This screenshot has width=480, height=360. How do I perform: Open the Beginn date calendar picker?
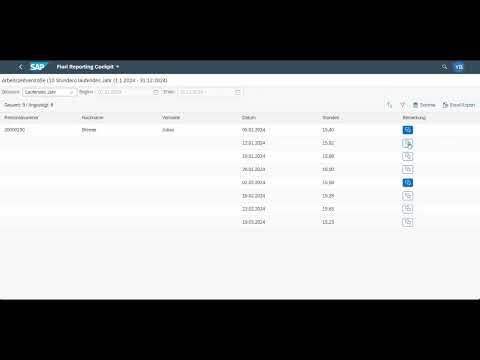[x=156, y=92]
